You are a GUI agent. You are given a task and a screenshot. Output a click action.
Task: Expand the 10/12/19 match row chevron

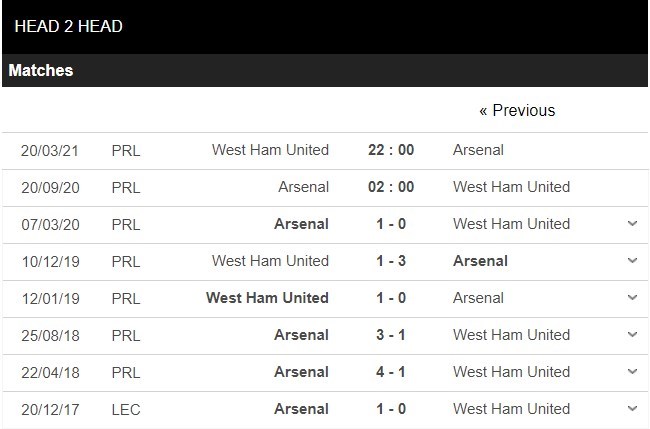coord(632,261)
